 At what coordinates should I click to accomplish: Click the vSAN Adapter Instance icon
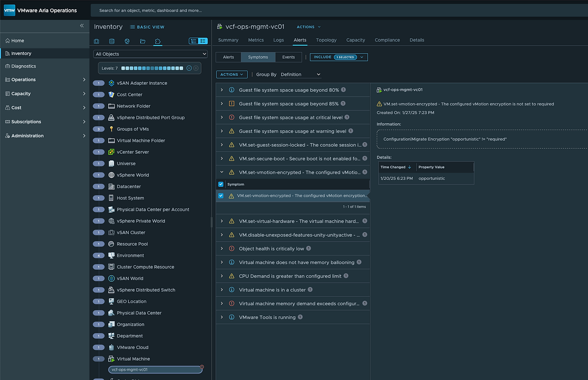pos(111,83)
